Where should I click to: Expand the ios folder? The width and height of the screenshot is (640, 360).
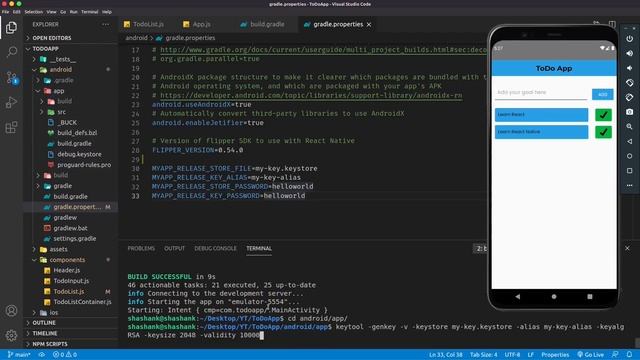point(53,312)
